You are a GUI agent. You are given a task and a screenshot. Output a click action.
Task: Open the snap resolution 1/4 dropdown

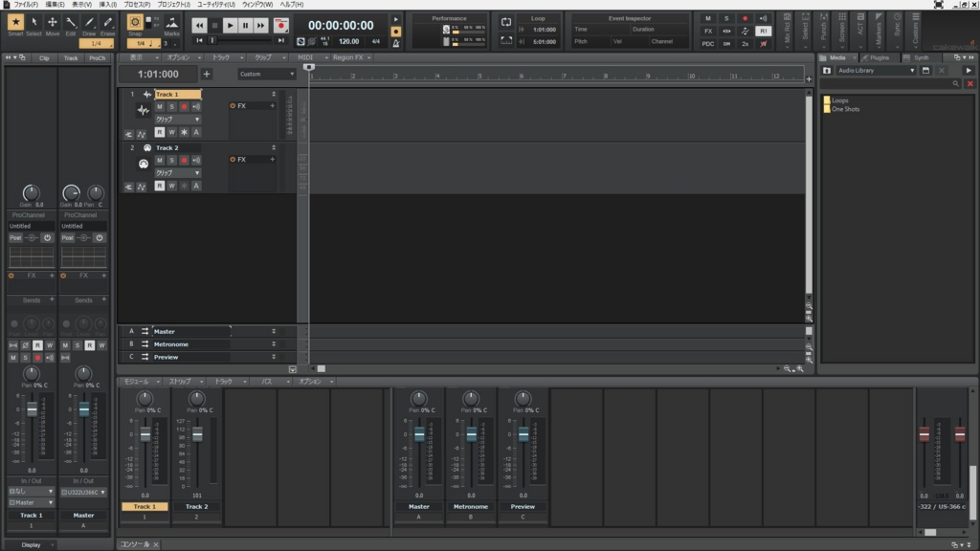point(145,44)
